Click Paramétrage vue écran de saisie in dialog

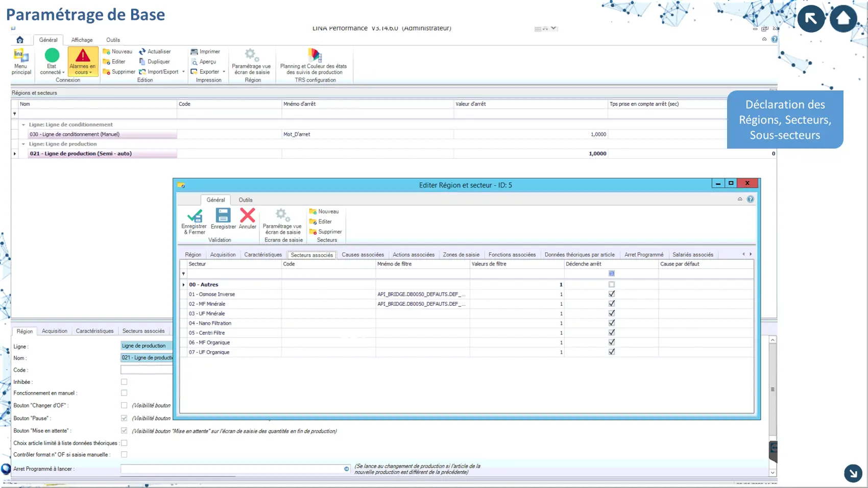click(x=282, y=215)
